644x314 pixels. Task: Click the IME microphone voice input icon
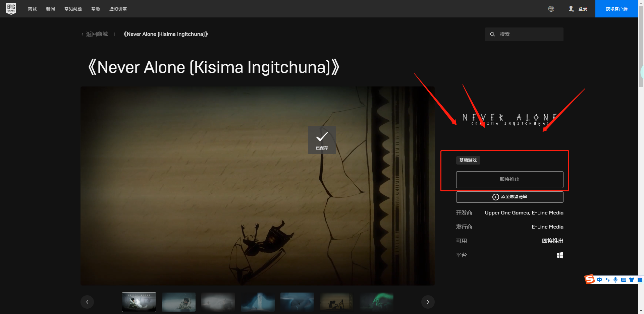pos(615,280)
